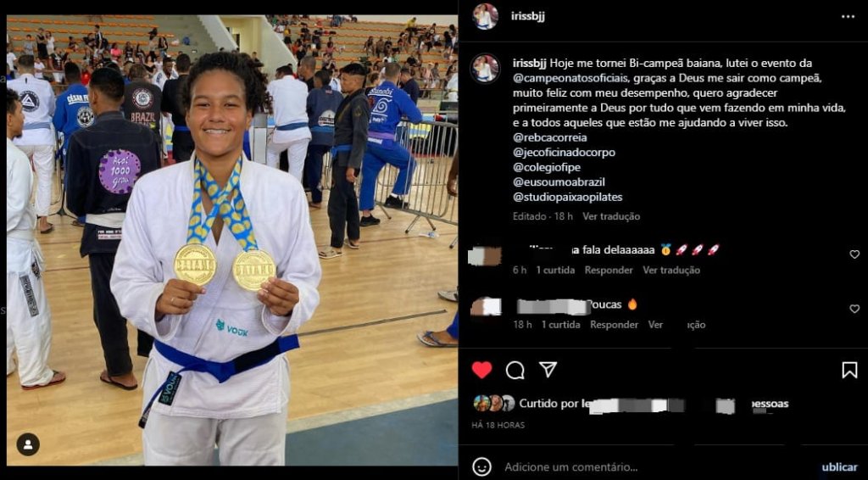868x480 pixels.
Task: Like the 'Poucas' comment heart
Action: (854, 309)
